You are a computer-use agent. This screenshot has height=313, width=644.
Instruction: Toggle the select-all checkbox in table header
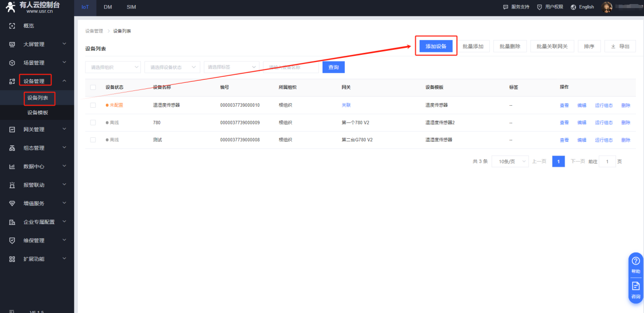click(93, 87)
